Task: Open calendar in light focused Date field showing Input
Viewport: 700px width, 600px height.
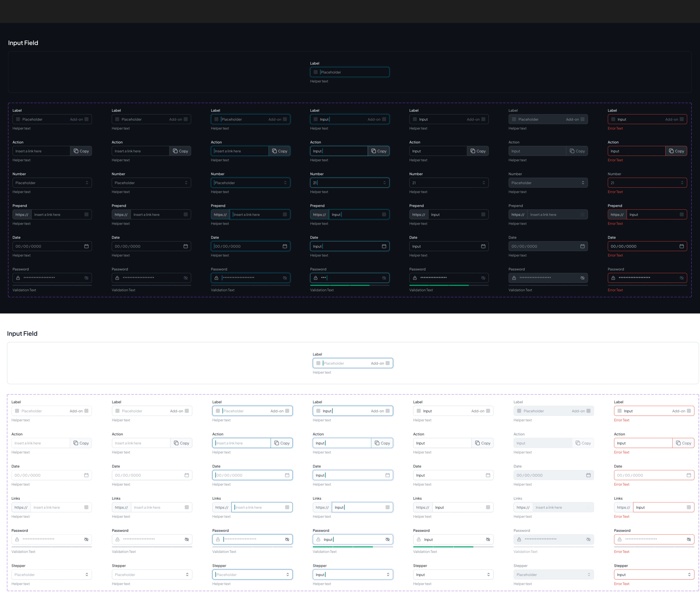Action: tap(387, 475)
